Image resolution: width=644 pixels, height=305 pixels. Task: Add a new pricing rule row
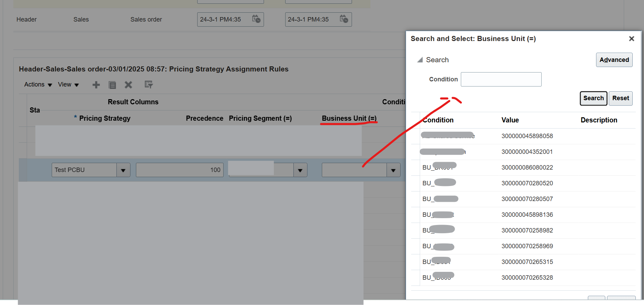(96, 85)
